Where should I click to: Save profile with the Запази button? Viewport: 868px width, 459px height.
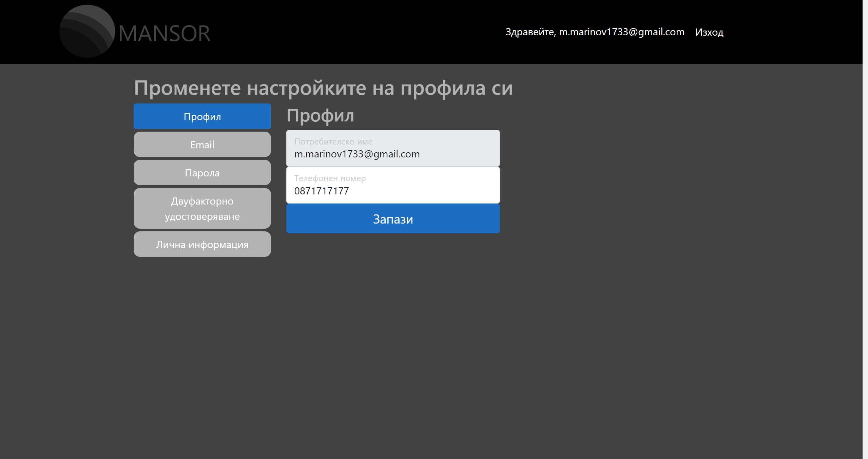[393, 219]
